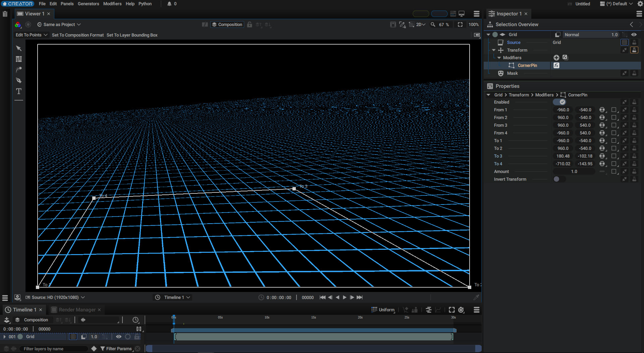Open the 2D view mode dropdown
This screenshot has height=353, width=644.
[x=421, y=24]
